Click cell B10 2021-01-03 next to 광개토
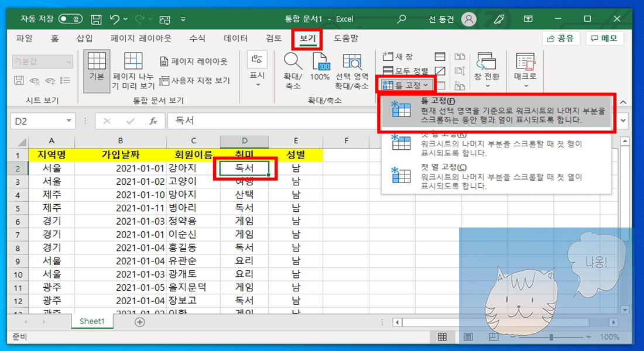644x351 pixels. coord(121,274)
